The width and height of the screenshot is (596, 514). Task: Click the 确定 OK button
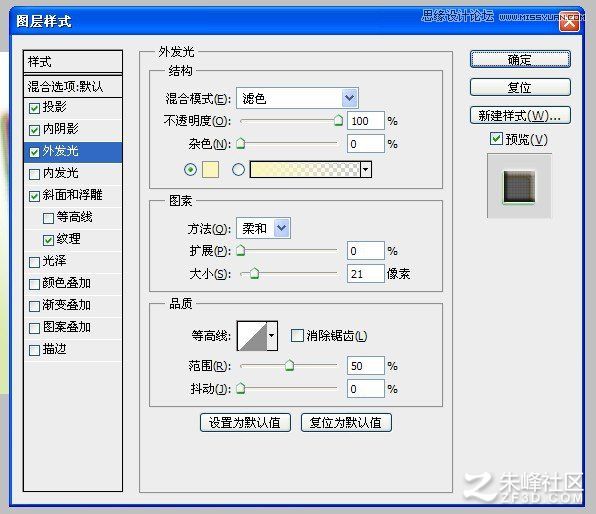(x=520, y=60)
